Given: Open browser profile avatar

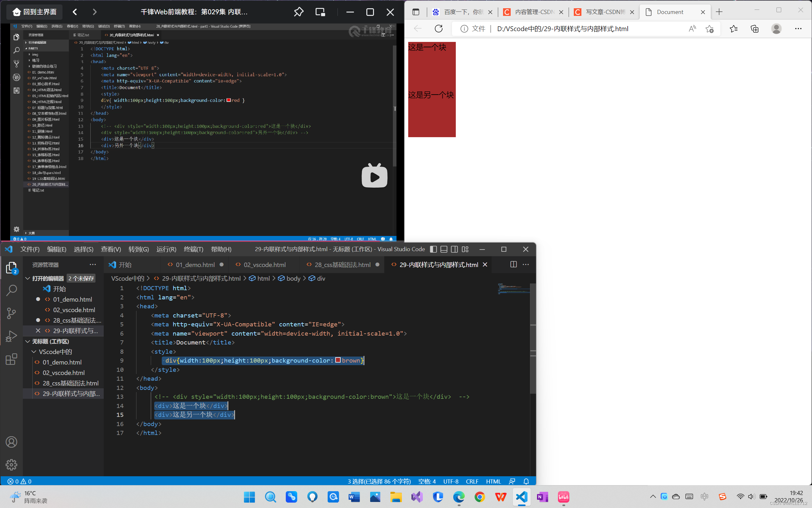Looking at the screenshot, I should click(776, 29).
